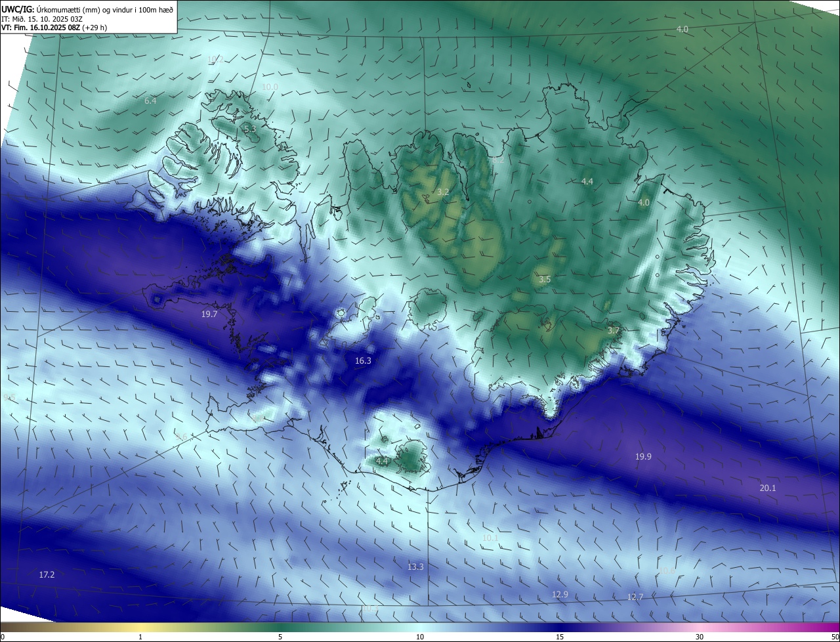The image size is (840, 642).
Task: Click the 10.1 precipitation value label
Action: 490,538
